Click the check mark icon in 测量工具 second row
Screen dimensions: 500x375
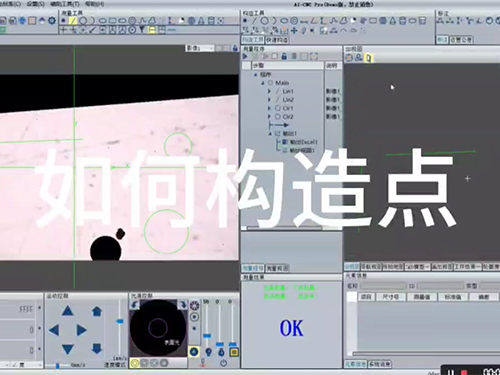92,30
